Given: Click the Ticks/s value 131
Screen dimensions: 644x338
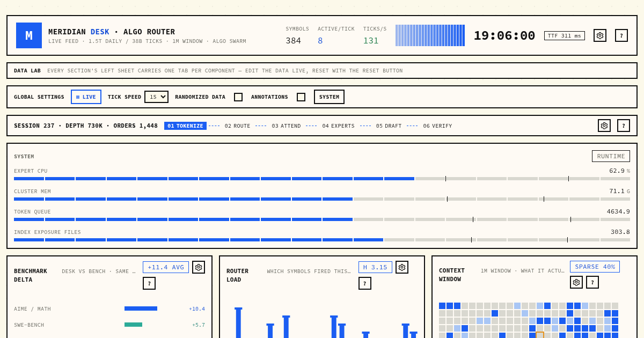Looking at the screenshot, I should 371,41.
